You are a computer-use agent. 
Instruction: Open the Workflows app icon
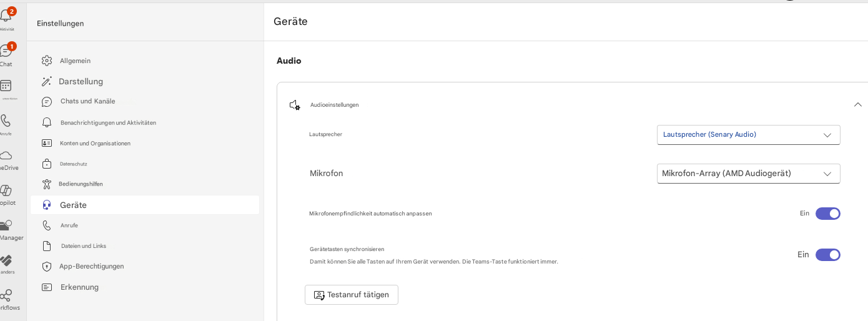tap(6, 295)
